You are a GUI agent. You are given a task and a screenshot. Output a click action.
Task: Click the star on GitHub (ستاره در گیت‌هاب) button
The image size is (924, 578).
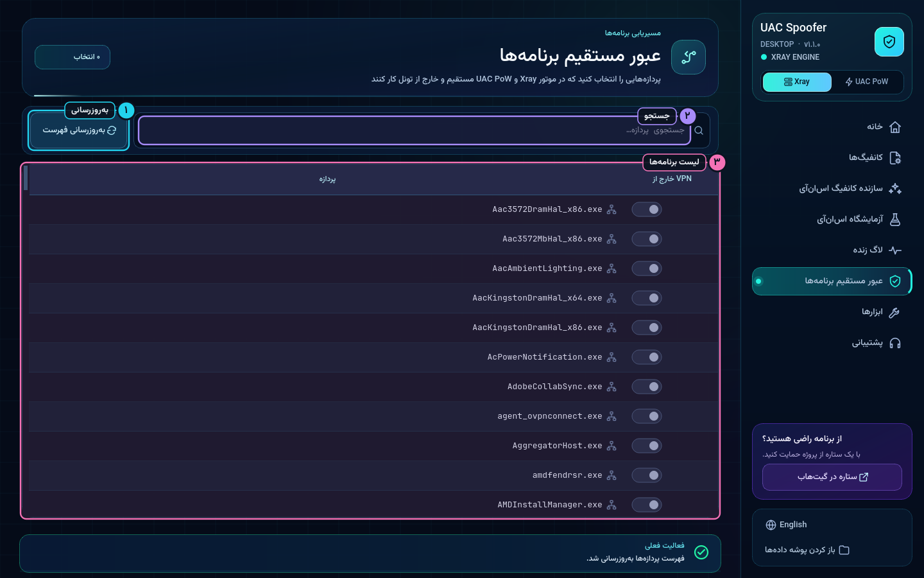(x=832, y=477)
